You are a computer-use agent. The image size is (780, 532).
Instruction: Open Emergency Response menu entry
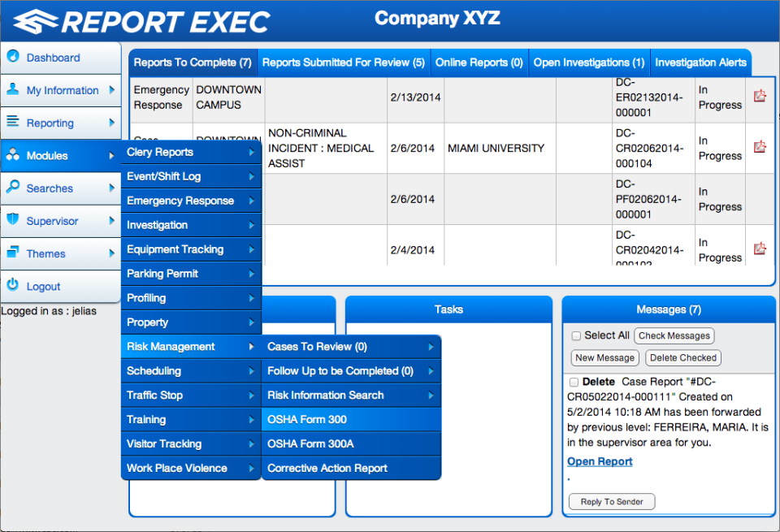pos(191,201)
